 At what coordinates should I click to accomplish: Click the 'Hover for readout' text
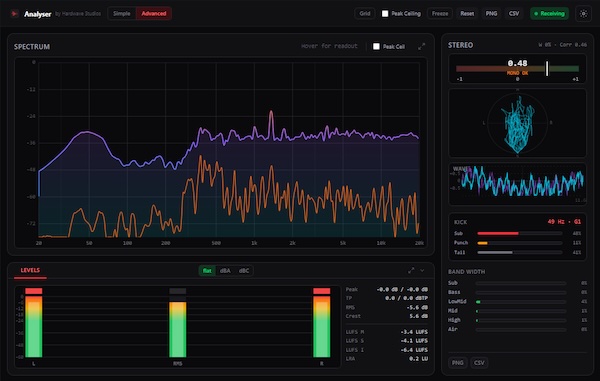[x=329, y=46]
